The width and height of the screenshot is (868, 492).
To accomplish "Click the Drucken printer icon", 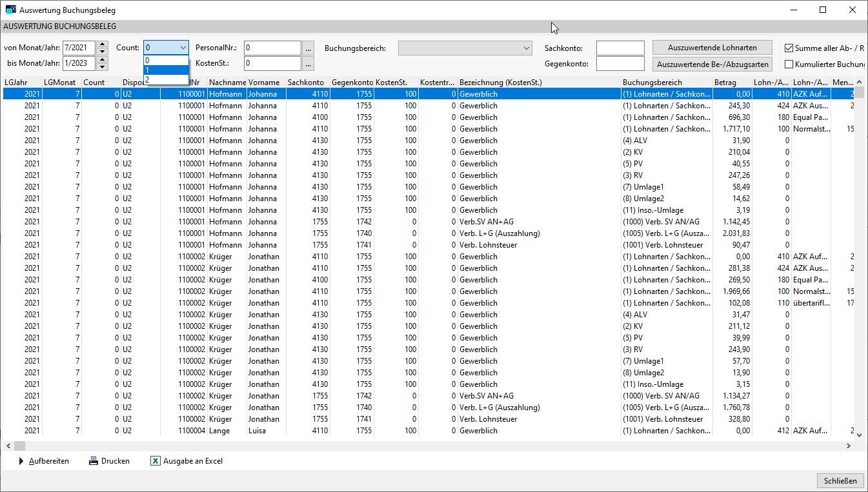I will 94,461.
